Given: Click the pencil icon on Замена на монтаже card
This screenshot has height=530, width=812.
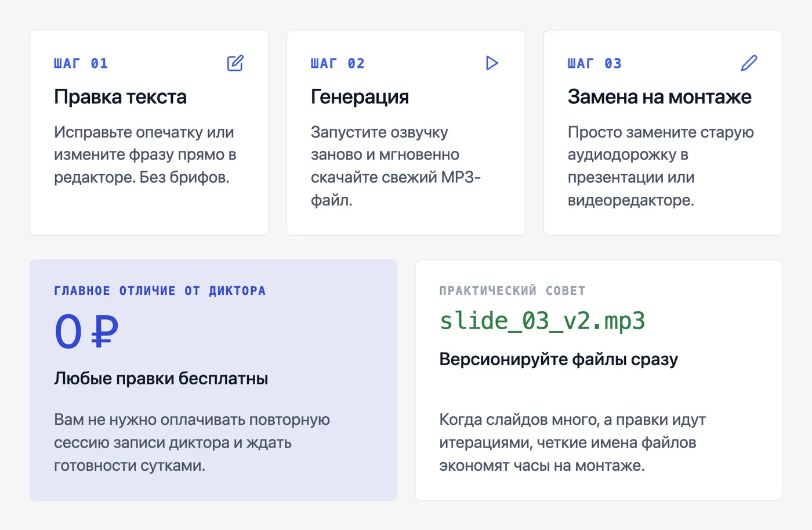Looking at the screenshot, I should tap(749, 63).
